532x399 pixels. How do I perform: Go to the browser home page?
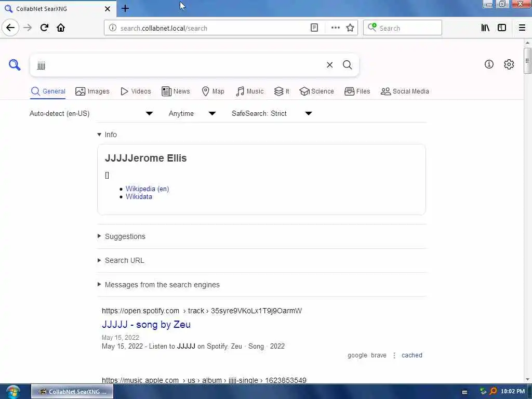pos(61,28)
